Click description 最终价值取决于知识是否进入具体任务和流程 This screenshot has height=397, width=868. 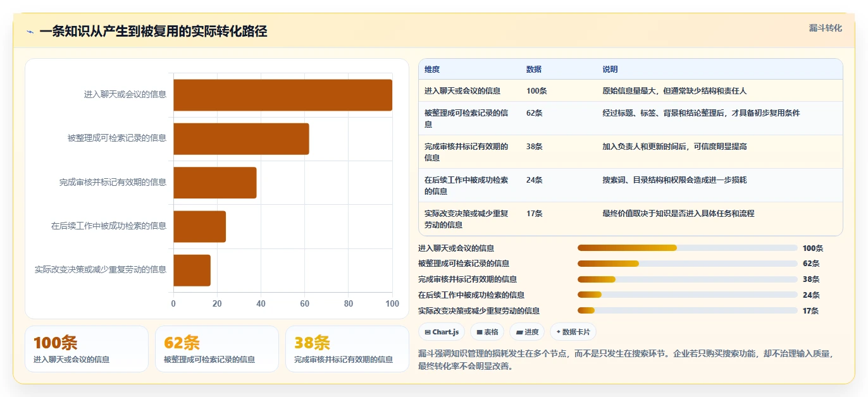(678, 214)
